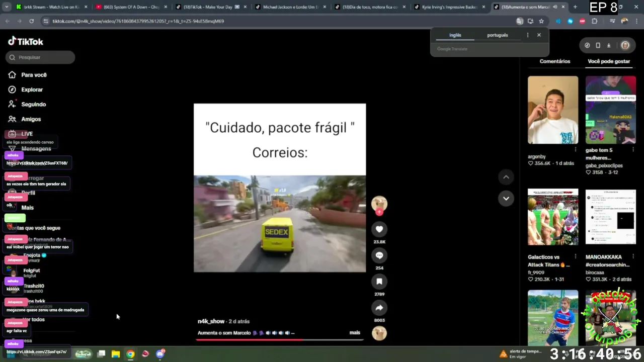
Task: Open File Explorer from the taskbar
Action: pos(116,354)
